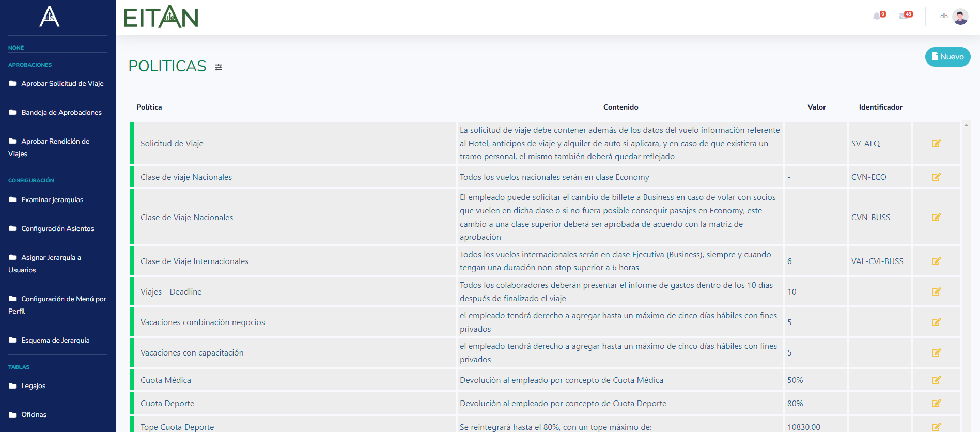Click the user profile avatar

point(960,17)
